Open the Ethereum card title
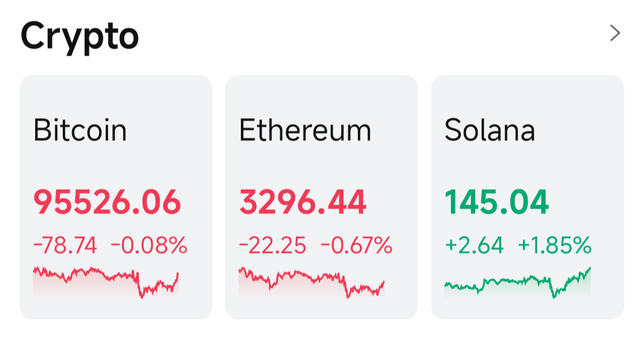This screenshot has width=644, height=349. (305, 130)
